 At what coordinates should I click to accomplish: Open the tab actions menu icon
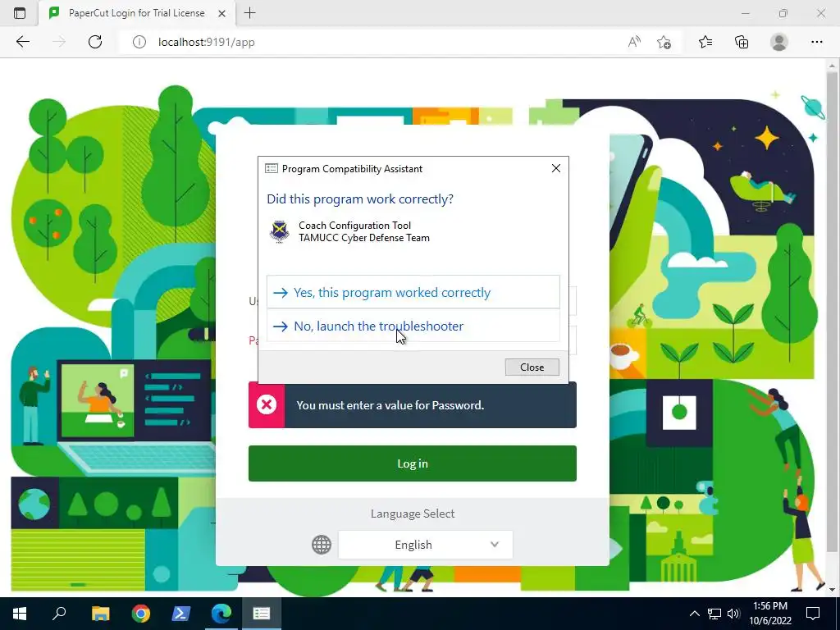point(20,13)
